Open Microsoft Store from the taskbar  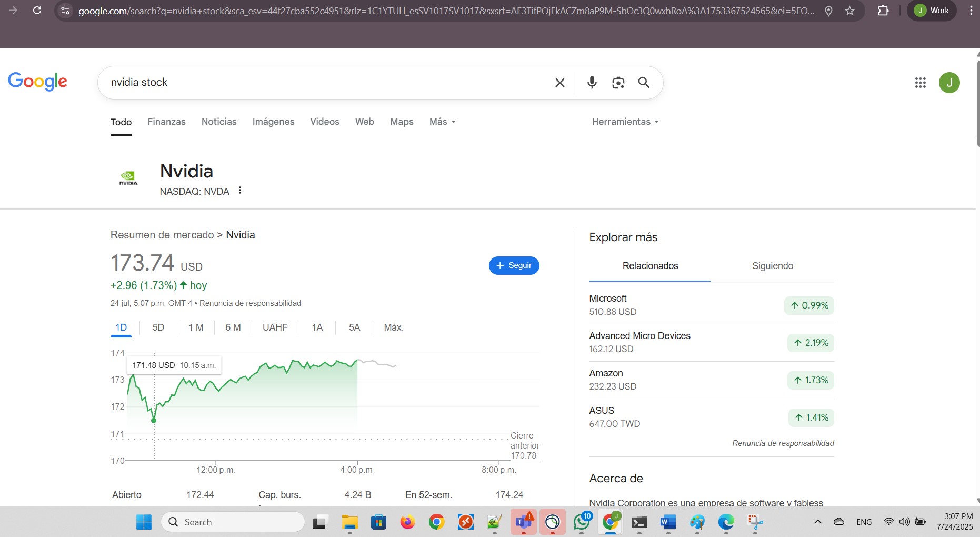pos(378,522)
